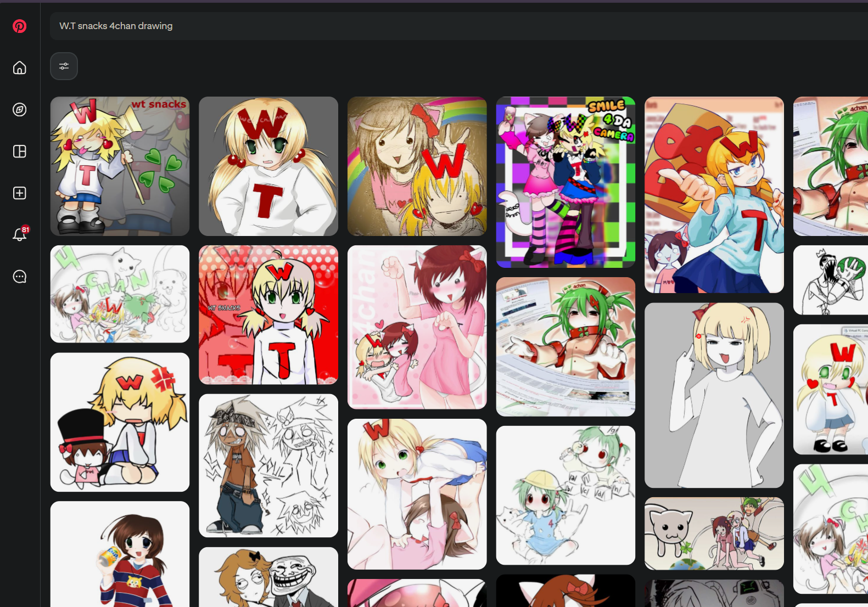
Task: Click the Pinterest logo icon
Action: pyautogui.click(x=20, y=26)
